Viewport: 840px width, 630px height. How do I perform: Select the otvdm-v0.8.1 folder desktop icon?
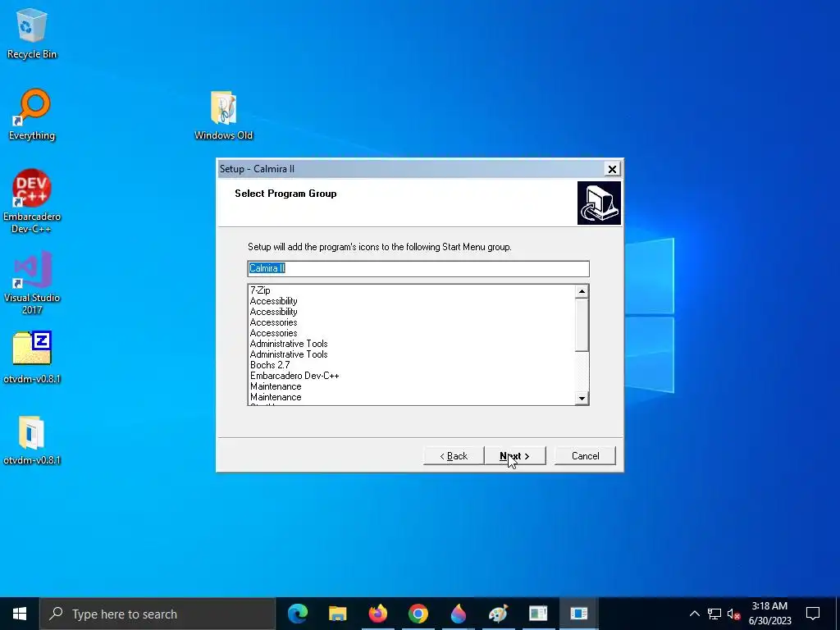(x=32, y=440)
